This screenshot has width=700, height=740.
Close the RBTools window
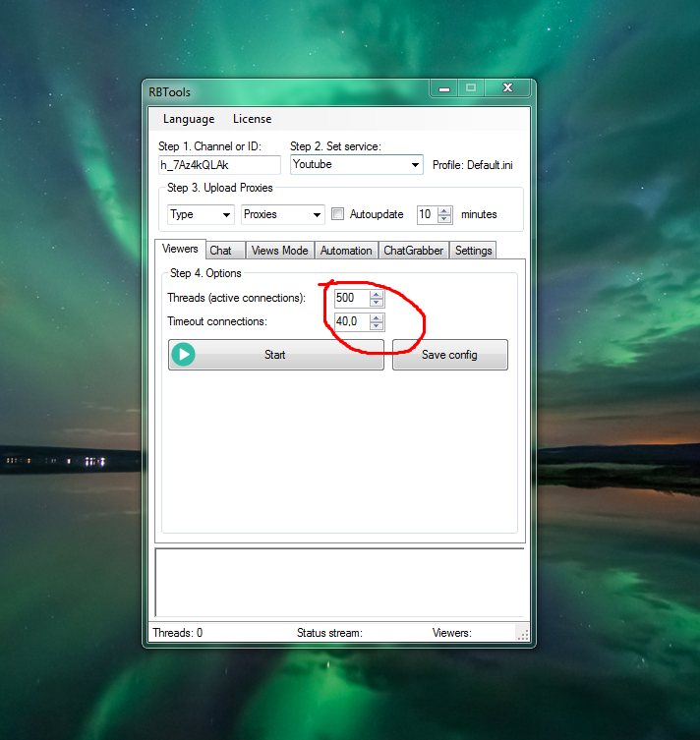[507, 88]
